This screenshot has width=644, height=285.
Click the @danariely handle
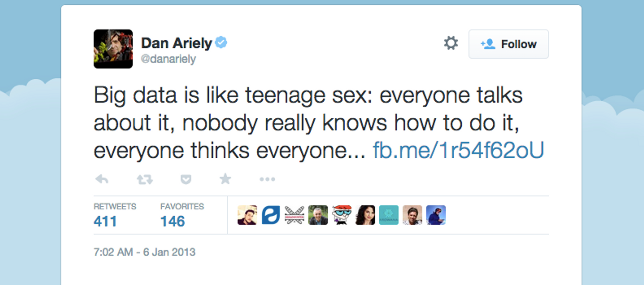[168, 59]
